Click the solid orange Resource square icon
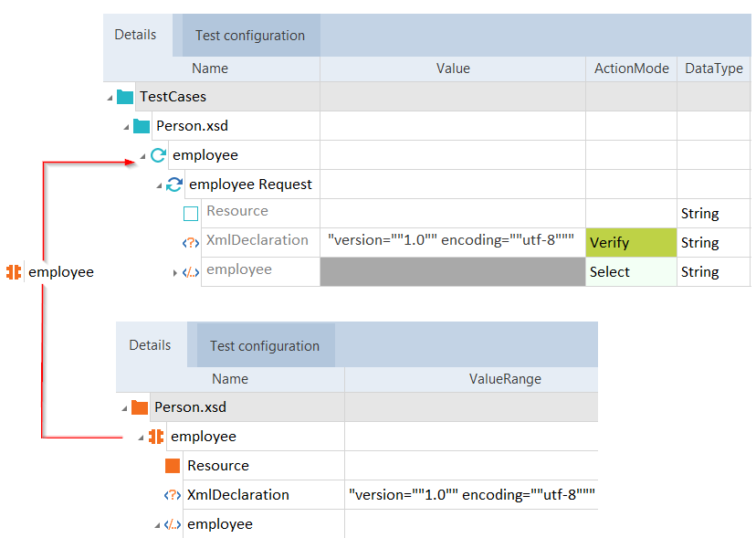756x538 pixels. 173,466
